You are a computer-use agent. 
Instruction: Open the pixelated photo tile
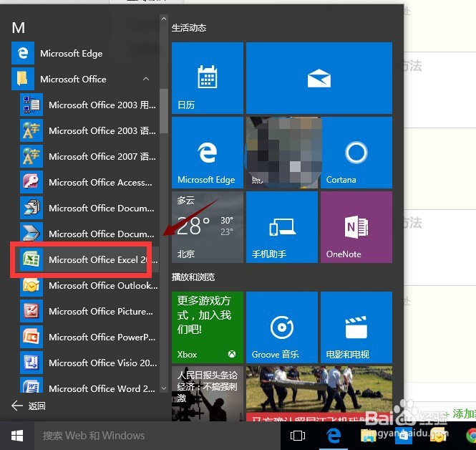pos(282,153)
